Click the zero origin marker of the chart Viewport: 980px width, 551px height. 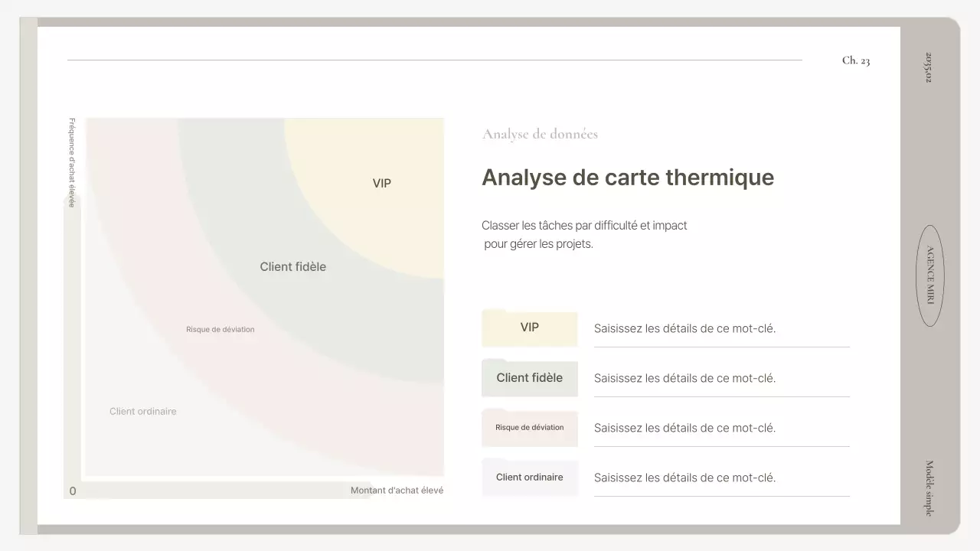click(73, 491)
